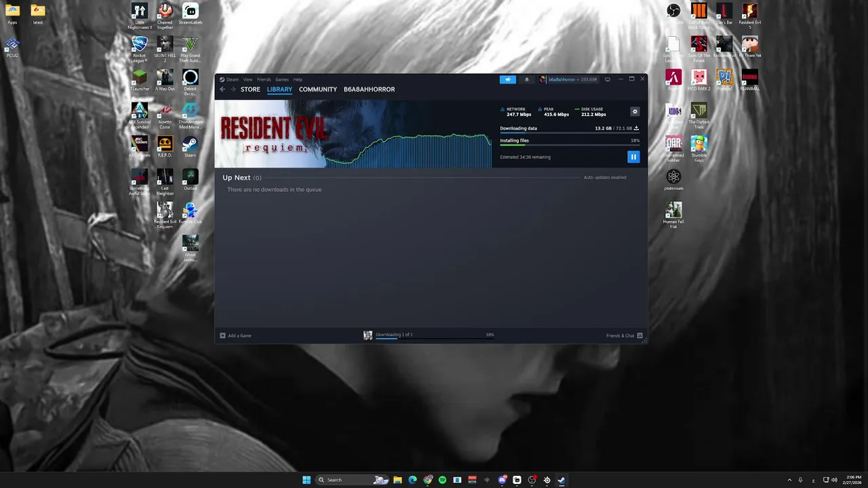This screenshot has height=488, width=868.
Task: Open the STORE tab
Action: pos(250,89)
